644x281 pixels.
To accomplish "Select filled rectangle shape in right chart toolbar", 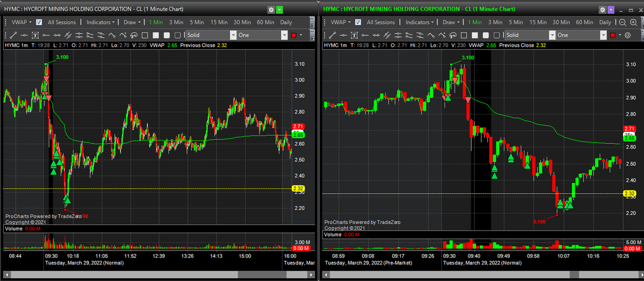I will point(474,35).
